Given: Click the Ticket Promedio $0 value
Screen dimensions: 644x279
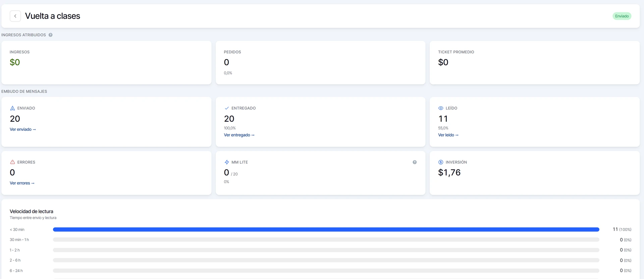Looking at the screenshot, I should (443, 62).
